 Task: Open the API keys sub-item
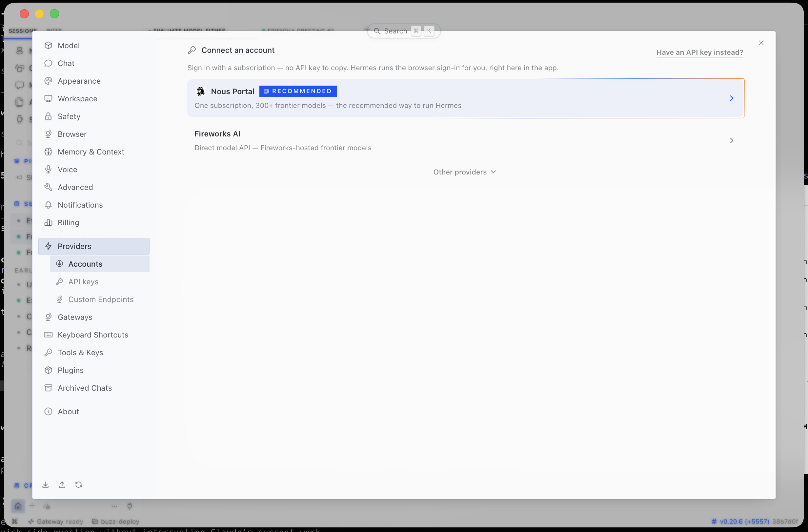99,281
